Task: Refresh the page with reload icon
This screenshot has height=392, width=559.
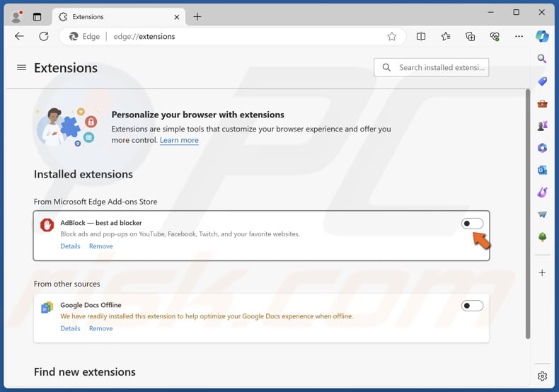Action: (x=44, y=36)
